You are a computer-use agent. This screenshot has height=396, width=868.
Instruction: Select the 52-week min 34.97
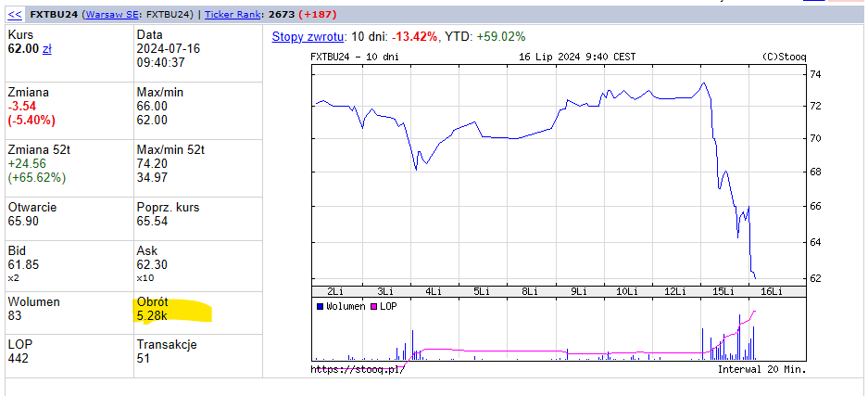(152, 178)
